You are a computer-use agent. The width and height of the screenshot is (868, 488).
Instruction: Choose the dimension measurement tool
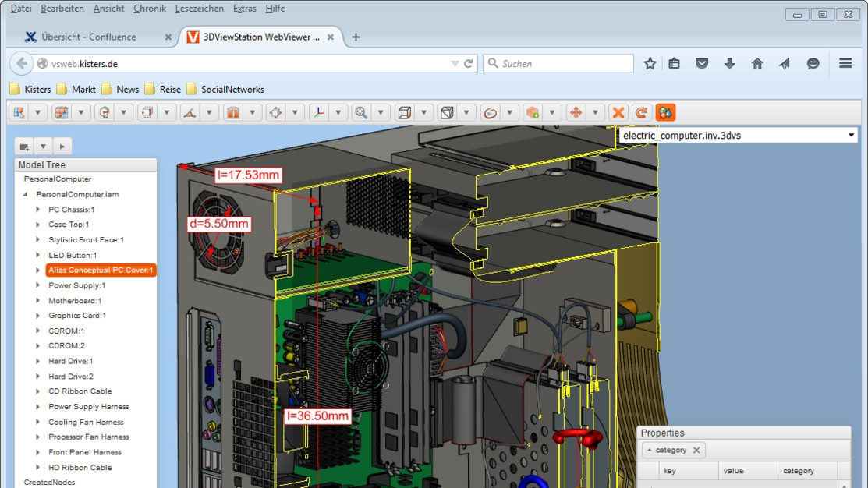click(x=147, y=113)
